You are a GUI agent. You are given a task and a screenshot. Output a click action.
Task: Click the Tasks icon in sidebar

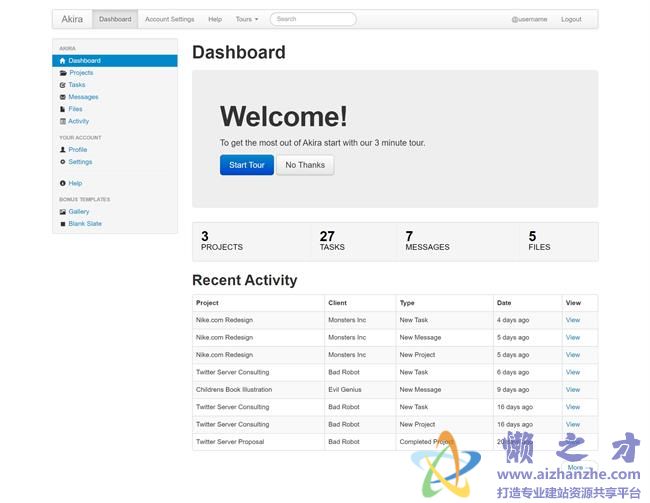[63, 85]
